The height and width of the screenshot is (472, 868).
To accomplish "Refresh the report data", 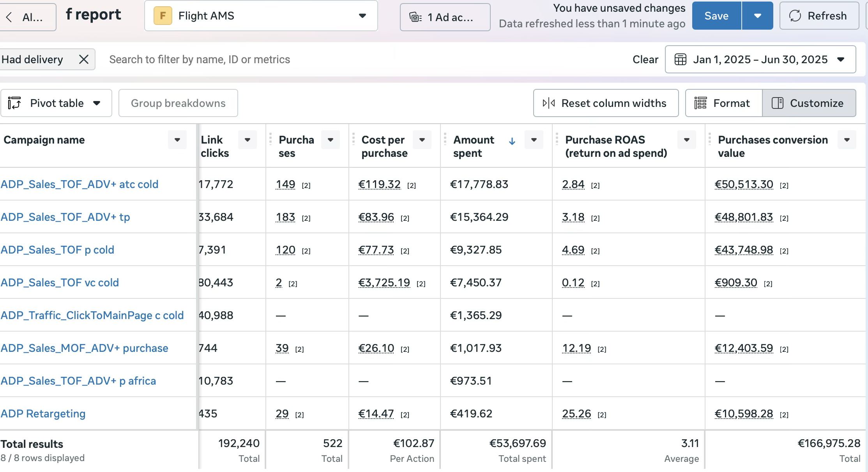I will point(819,16).
